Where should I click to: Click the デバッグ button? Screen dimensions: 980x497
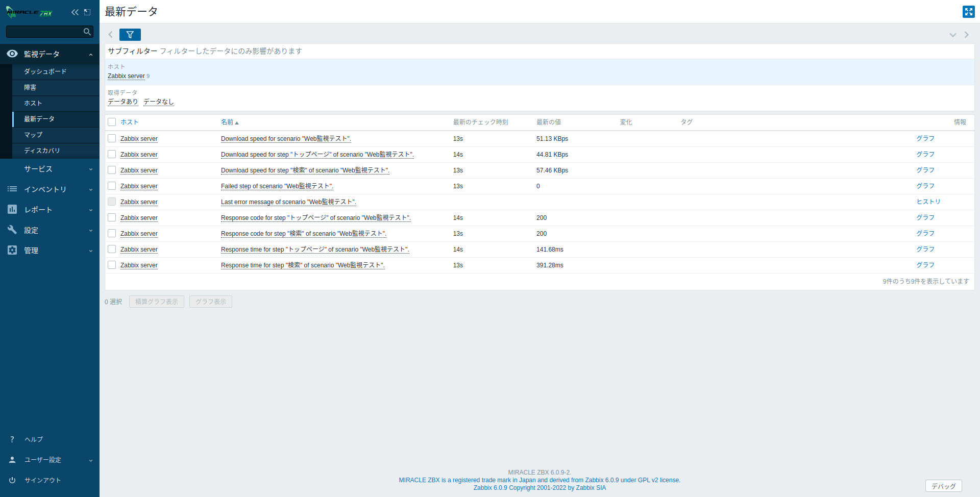pos(943,486)
